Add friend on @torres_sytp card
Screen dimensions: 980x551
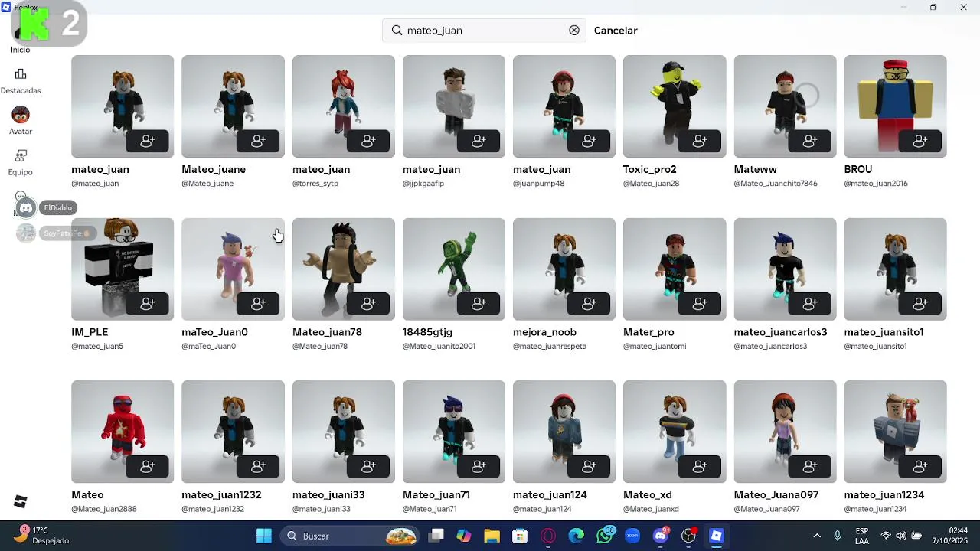368,142
